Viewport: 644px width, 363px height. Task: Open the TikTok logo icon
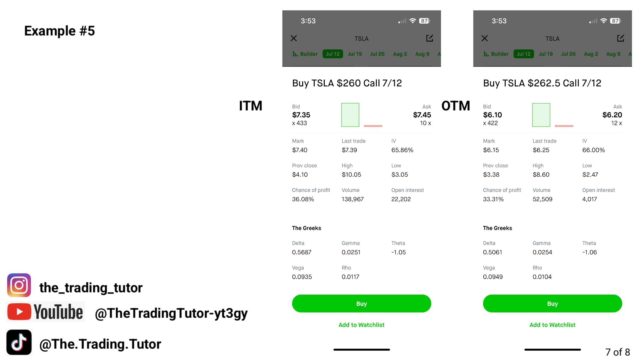[19, 342]
